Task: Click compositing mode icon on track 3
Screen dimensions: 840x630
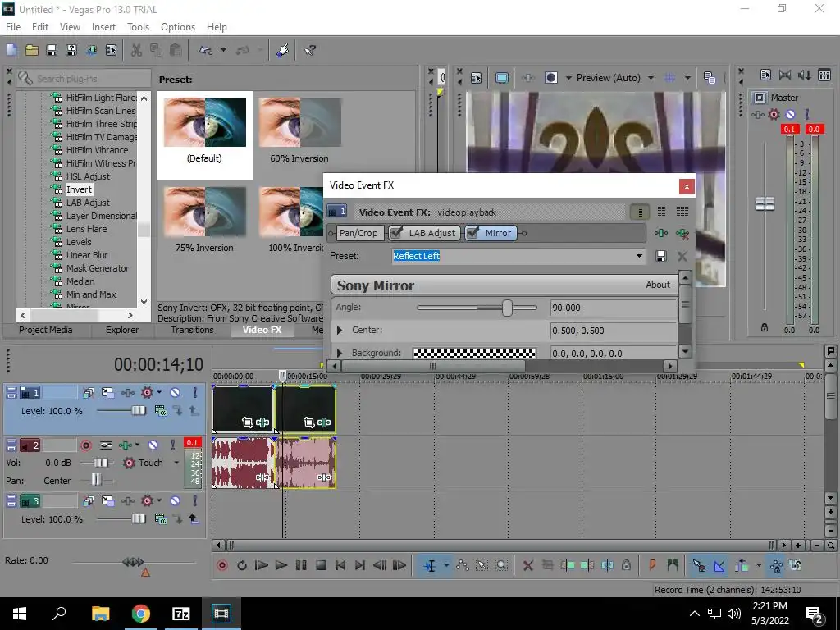Action: pos(160,518)
